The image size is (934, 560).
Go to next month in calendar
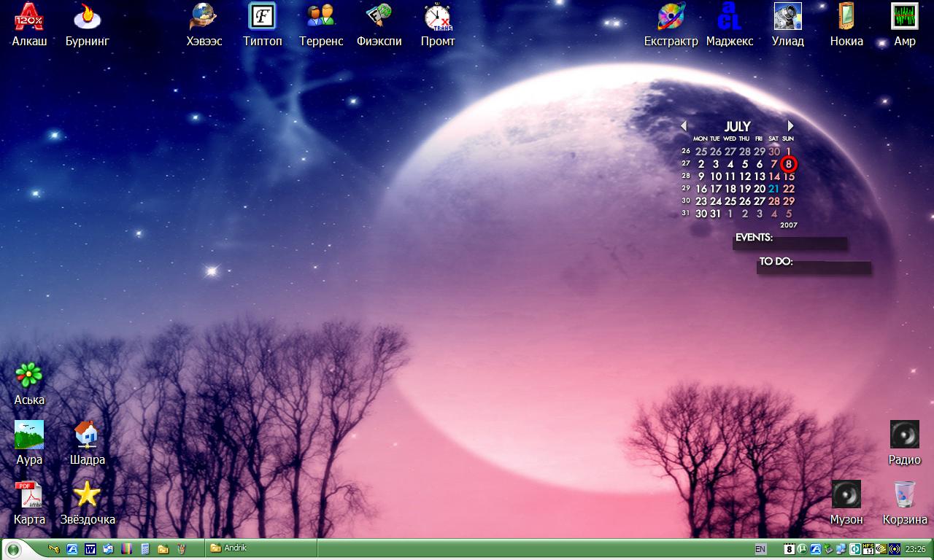[x=790, y=125]
